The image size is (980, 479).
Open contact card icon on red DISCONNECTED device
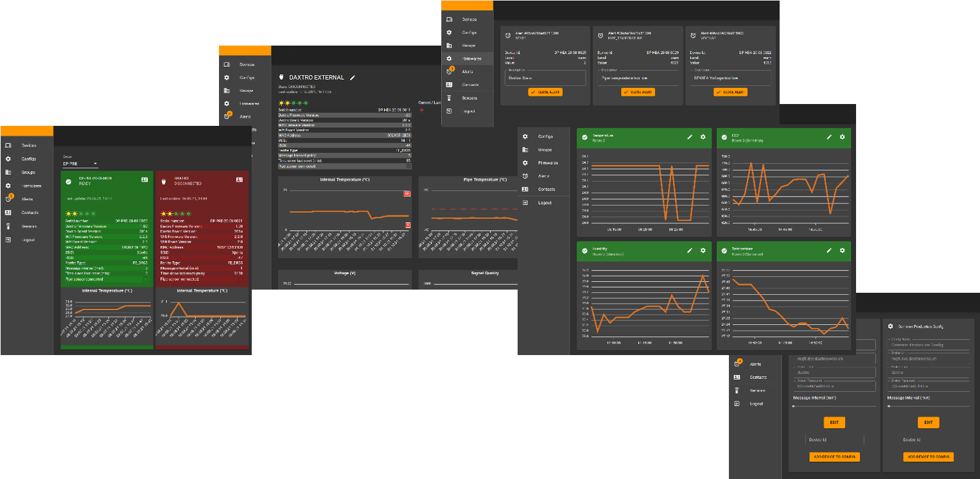[240, 180]
